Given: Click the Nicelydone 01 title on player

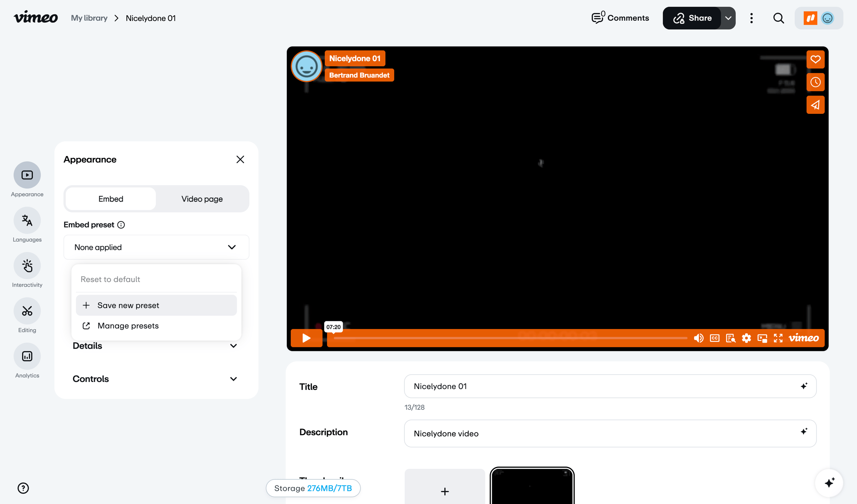Looking at the screenshot, I should (x=355, y=58).
